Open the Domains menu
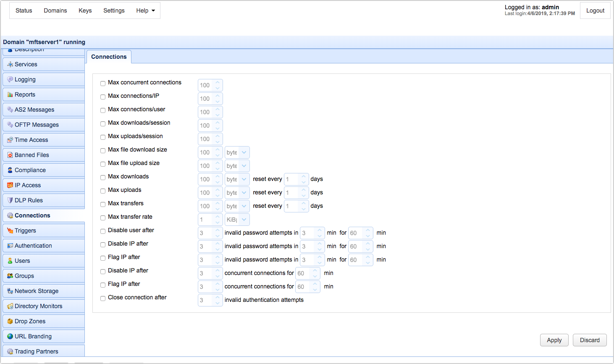 55,10
